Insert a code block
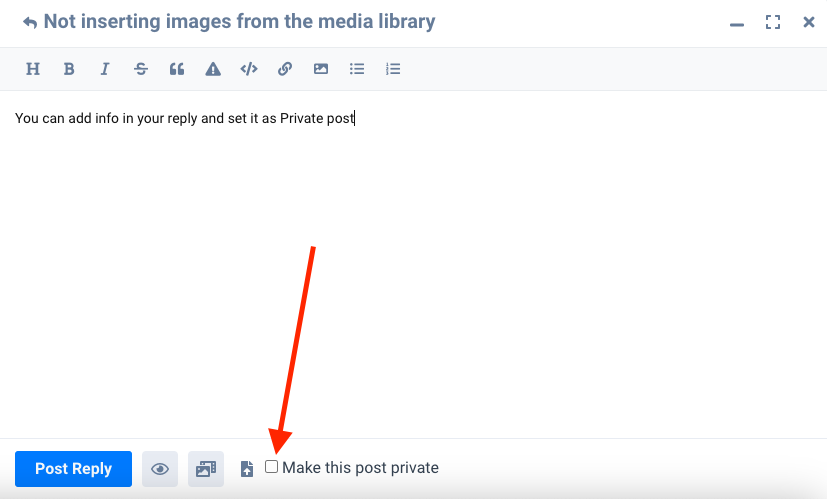827x499 pixels. [249, 69]
